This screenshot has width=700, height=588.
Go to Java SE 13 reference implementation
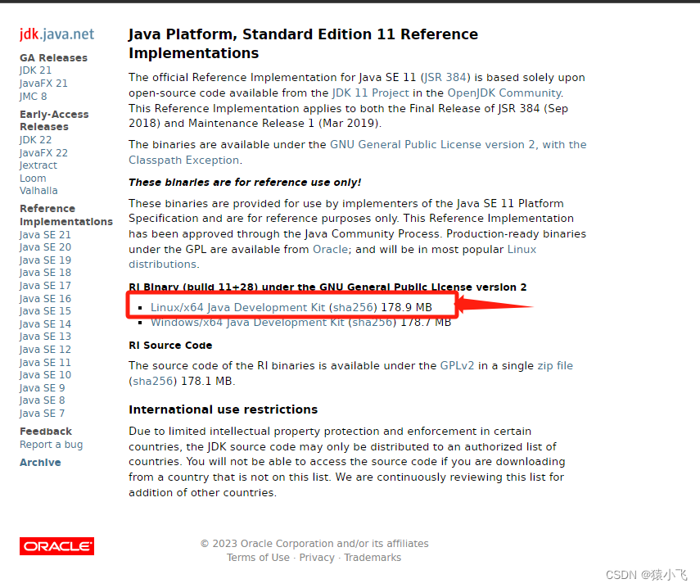45,337
